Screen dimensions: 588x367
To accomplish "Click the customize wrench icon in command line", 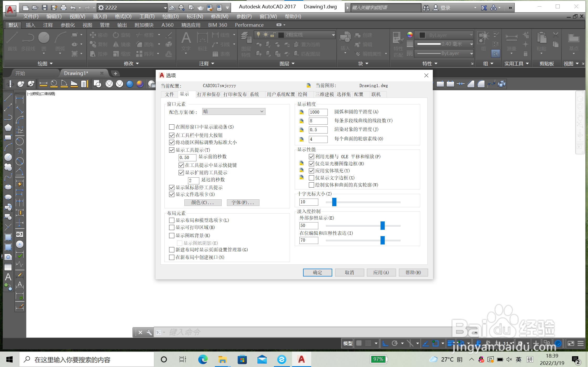I will (x=149, y=332).
